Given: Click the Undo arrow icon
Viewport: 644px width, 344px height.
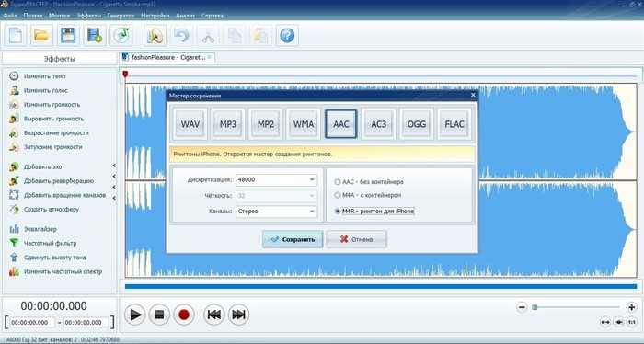Looking at the screenshot, I should click(181, 35).
